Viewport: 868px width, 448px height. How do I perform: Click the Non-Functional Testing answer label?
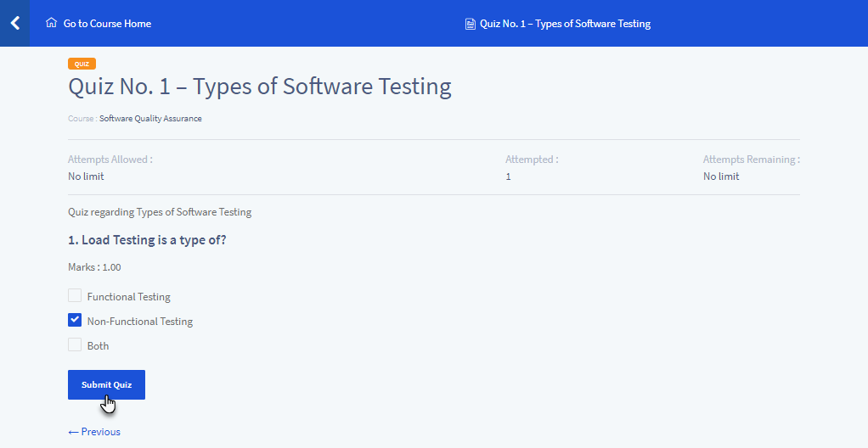[x=139, y=322]
